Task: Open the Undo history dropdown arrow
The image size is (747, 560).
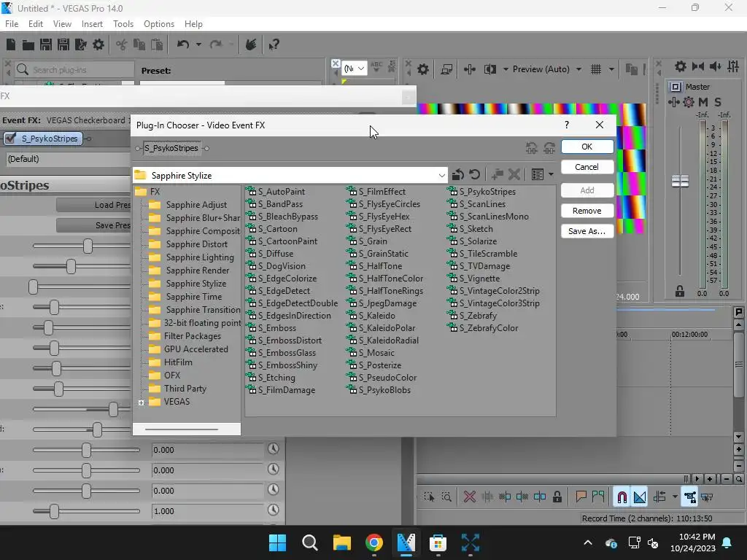Action: [x=198, y=44]
